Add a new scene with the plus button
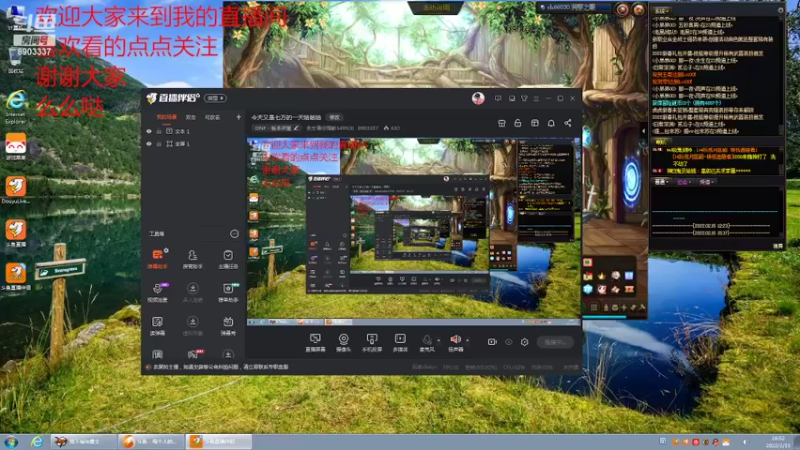 click(238, 117)
